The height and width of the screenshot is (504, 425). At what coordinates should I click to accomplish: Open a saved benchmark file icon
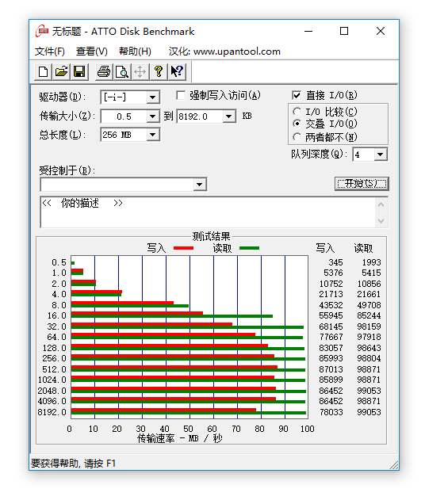click(x=61, y=71)
